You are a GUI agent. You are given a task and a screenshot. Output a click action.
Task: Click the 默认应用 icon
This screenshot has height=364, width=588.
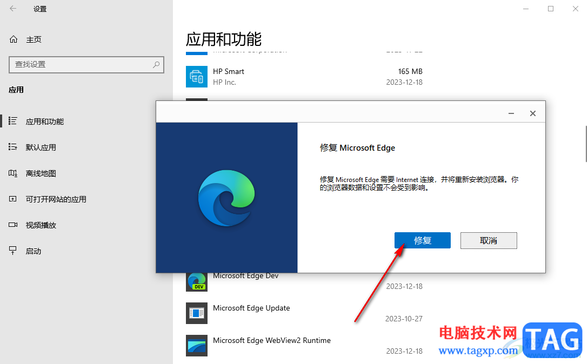pos(13,147)
